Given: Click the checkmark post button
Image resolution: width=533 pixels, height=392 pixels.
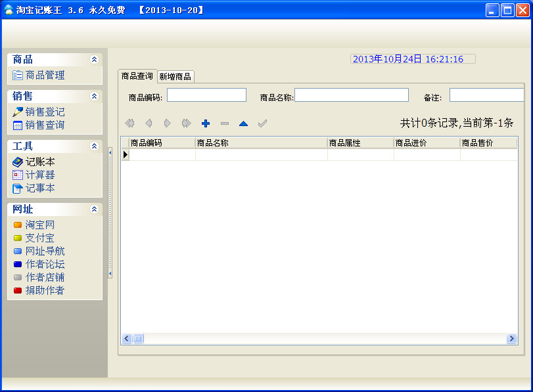Looking at the screenshot, I should 262,123.
